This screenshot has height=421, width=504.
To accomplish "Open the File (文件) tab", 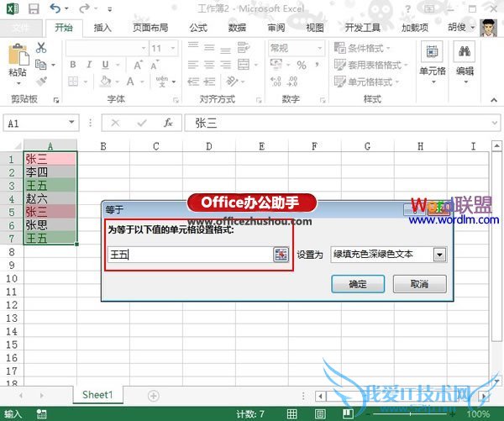I will (x=20, y=28).
